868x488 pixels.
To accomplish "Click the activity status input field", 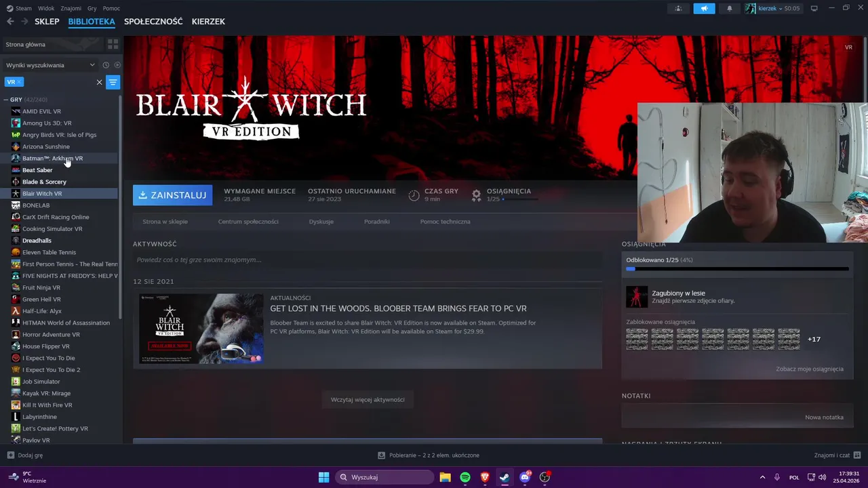I will pos(368,260).
